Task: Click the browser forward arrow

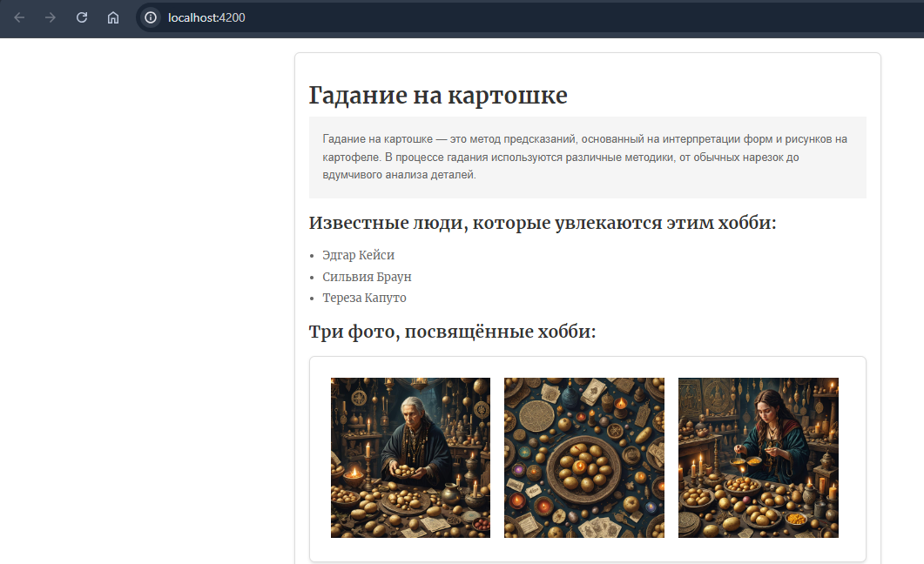Action: point(51,17)
